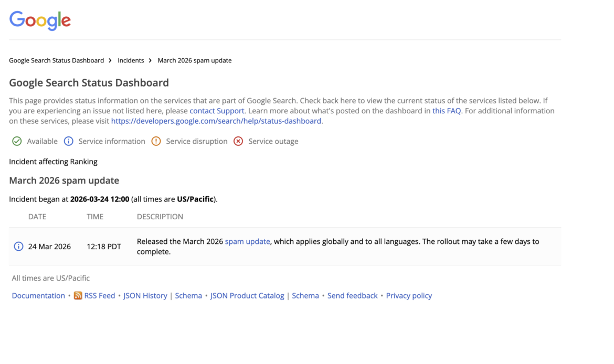Subscribe via the RSS Feed link
The height and width of the screenshot is (364, 614).
click(x=99, y=296)
